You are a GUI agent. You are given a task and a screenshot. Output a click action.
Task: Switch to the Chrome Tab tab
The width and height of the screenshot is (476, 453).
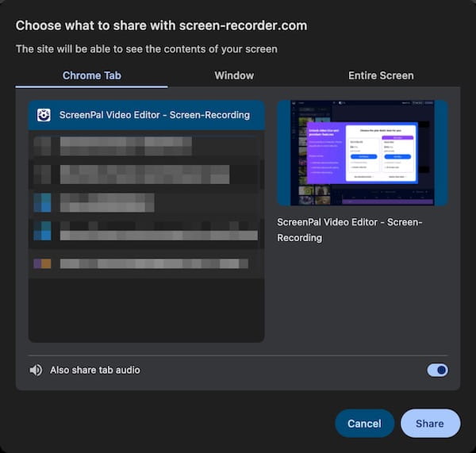[x=92, y=75]
